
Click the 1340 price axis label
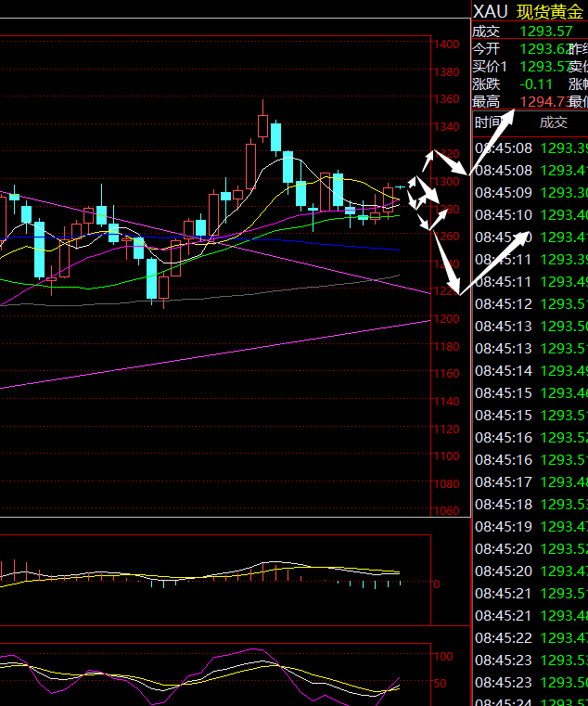coord(446,127)
